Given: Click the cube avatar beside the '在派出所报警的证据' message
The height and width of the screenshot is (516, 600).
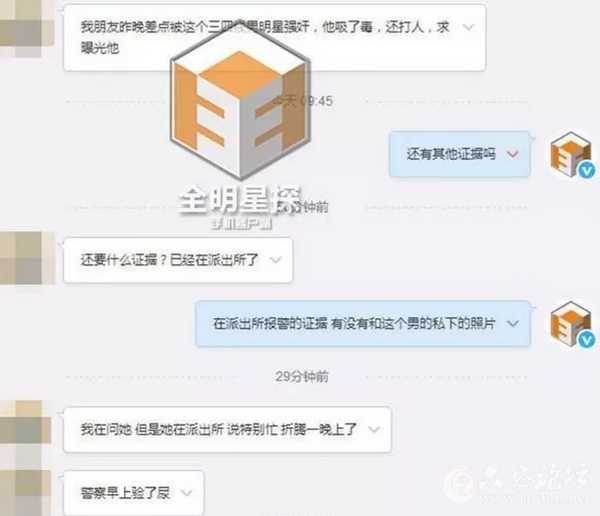Looking at the screenshot, I should point(571,324).
